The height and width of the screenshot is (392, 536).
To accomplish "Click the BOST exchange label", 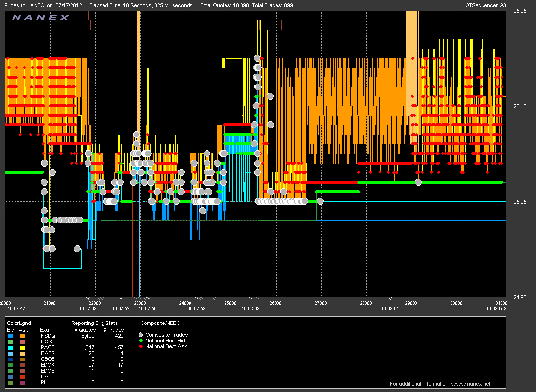I will [48, 342].
